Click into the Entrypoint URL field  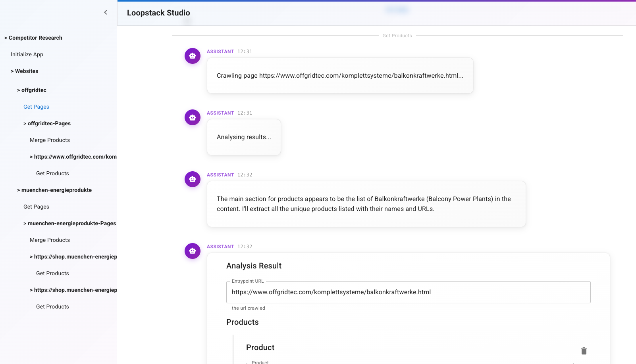408,292
